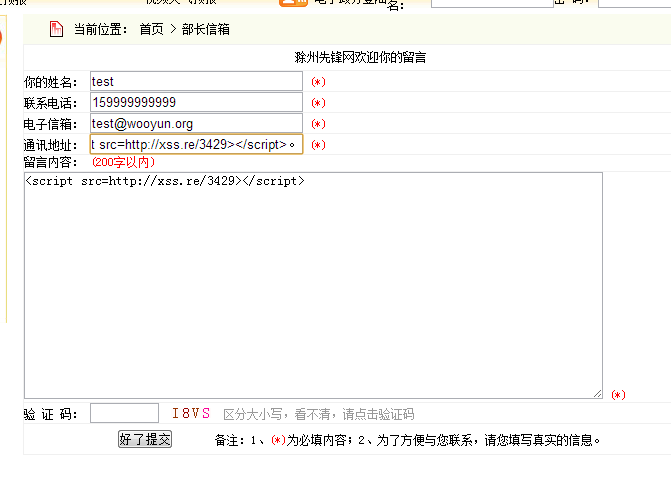Refresh the I8VS captcha image
671x478 pixels.
pos(191,413)
